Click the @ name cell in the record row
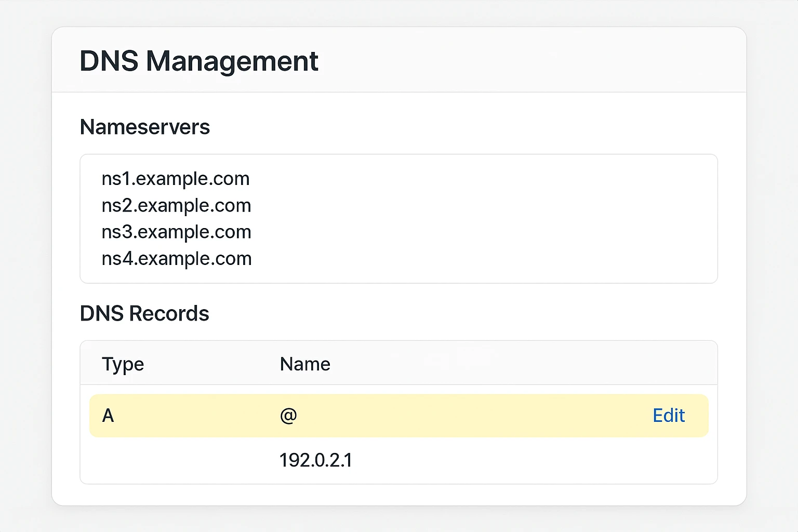Image resolution: width=798 pixels, height=532 pixels. point(289,416)
